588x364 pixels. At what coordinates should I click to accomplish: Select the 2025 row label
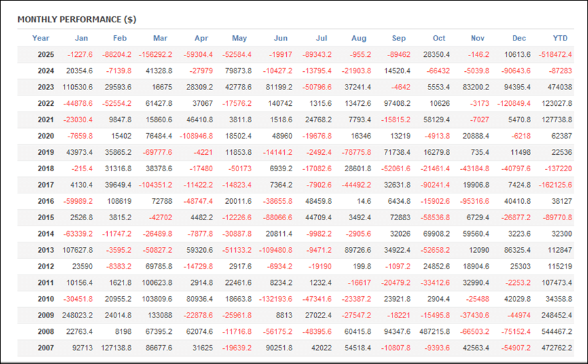pyautogui.click(x=45, y=55)
